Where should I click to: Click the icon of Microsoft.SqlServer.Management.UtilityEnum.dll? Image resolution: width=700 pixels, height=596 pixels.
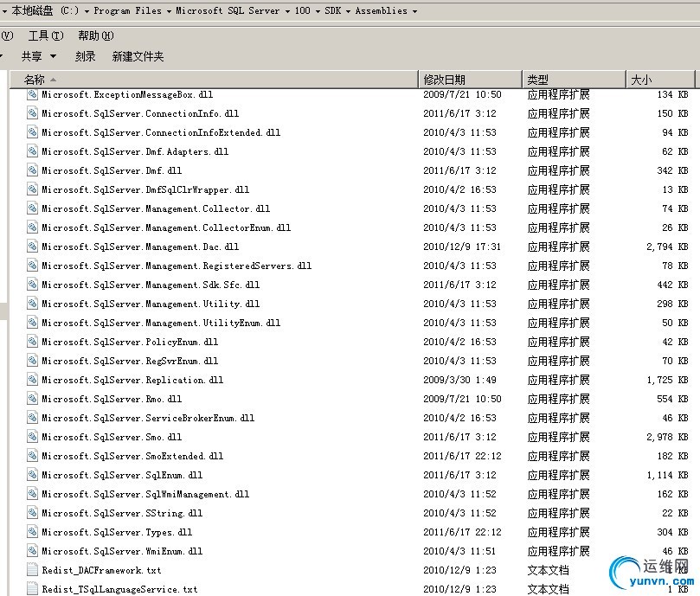tap(32, 323)
